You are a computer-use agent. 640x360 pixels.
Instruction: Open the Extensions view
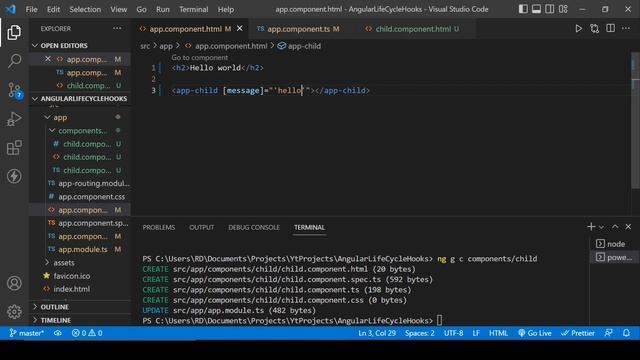tap(14, 148)
